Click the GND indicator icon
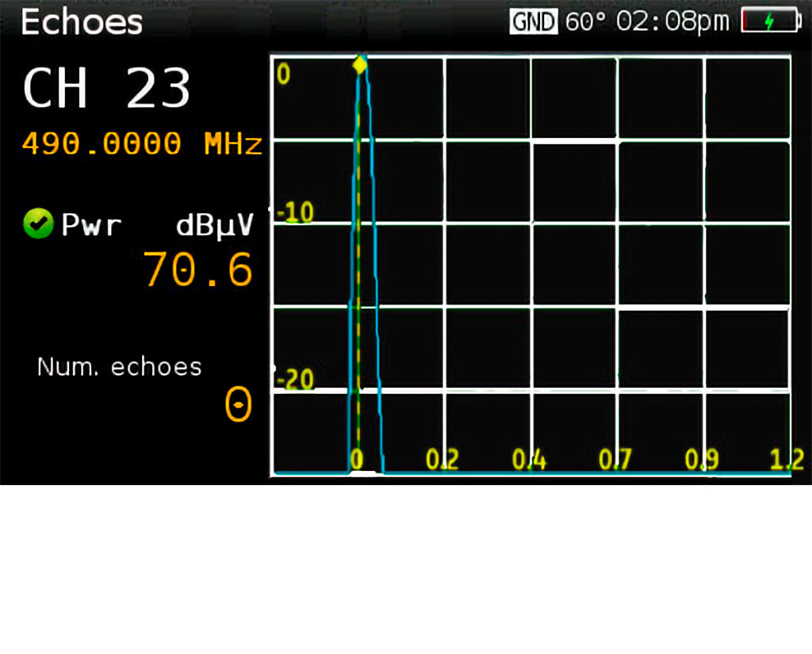 (x=534, y=21)
